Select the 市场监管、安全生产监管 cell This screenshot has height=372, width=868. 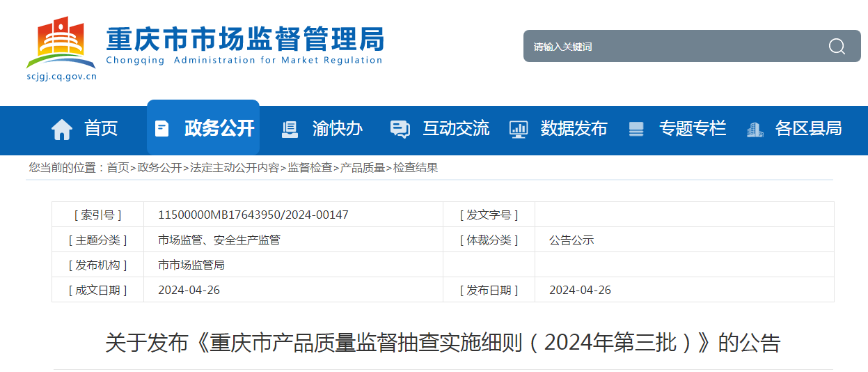pyautogui.click(x=219, y=240)
